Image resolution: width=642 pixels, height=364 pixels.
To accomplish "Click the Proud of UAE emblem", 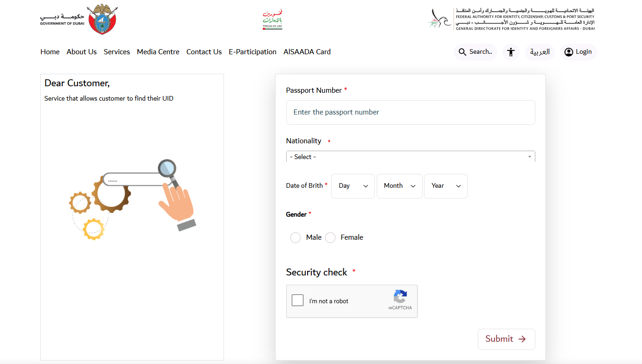I will coord(272,19).
